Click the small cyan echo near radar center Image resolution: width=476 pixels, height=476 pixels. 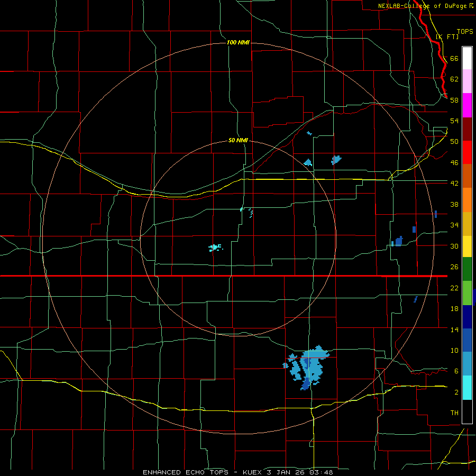pyautogui.click(x=215, y=248)
